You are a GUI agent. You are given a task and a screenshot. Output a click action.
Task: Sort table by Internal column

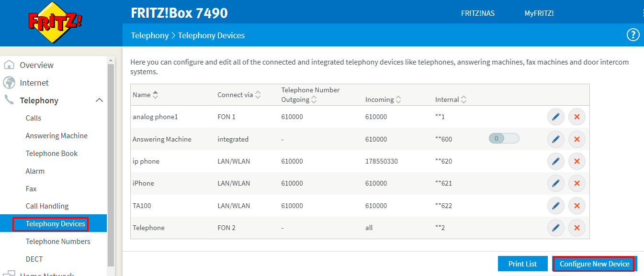coord(463,99)
